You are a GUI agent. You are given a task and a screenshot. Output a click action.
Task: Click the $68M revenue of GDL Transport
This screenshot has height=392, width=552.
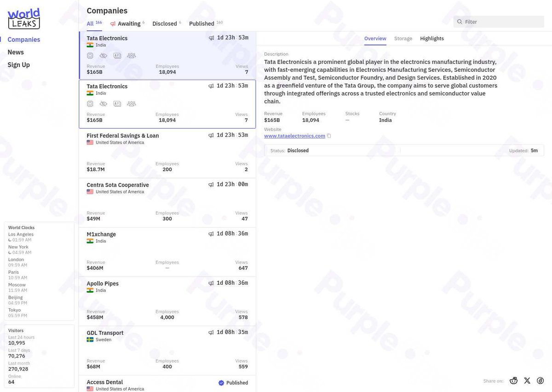tap(93, 367)
